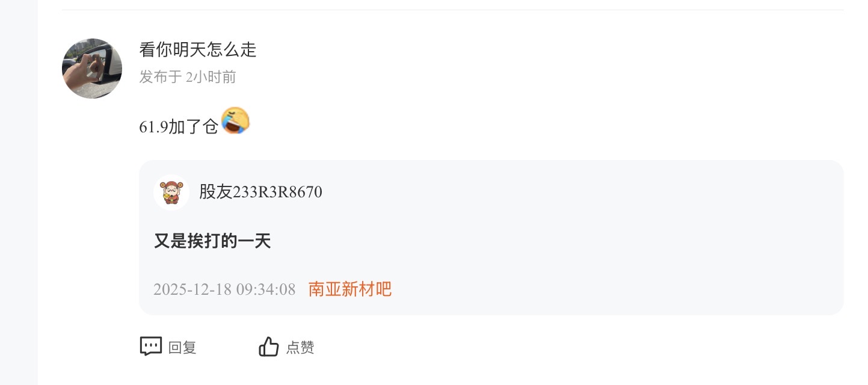The image size is (868, 385).
Task: Click the reply speech-bubble icon
Action: point(151,346)
